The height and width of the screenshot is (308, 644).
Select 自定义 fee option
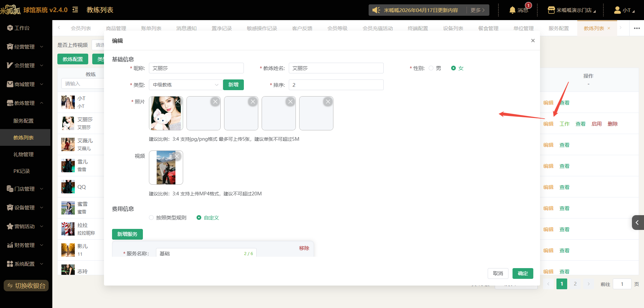[199, 218]
